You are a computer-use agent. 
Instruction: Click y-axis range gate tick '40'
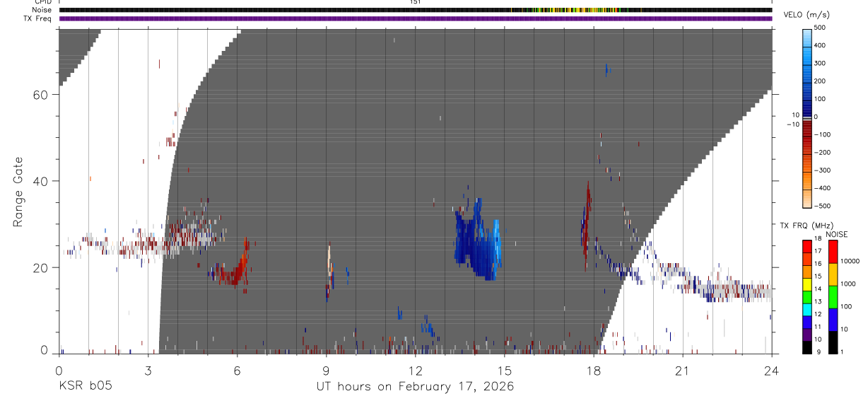[x=40, y=181]
